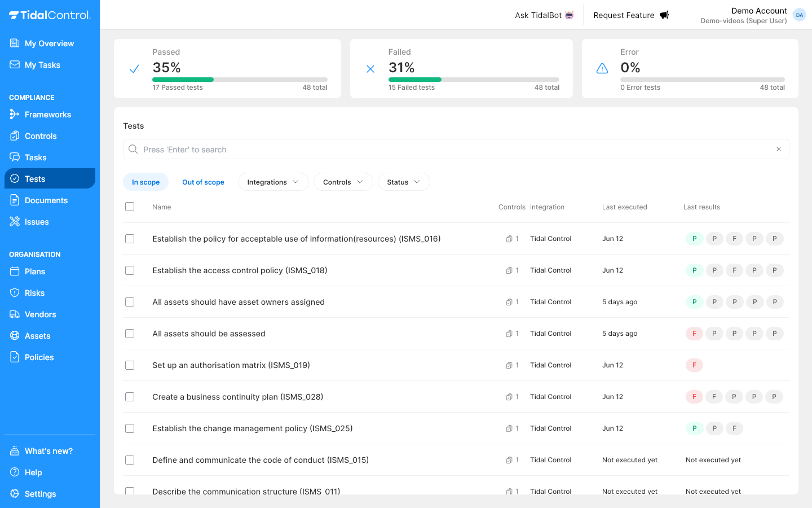Switch to the 'Out of scope' tab
The height and width of the screenshot is (508, 812).
click(x=203, y=182)
